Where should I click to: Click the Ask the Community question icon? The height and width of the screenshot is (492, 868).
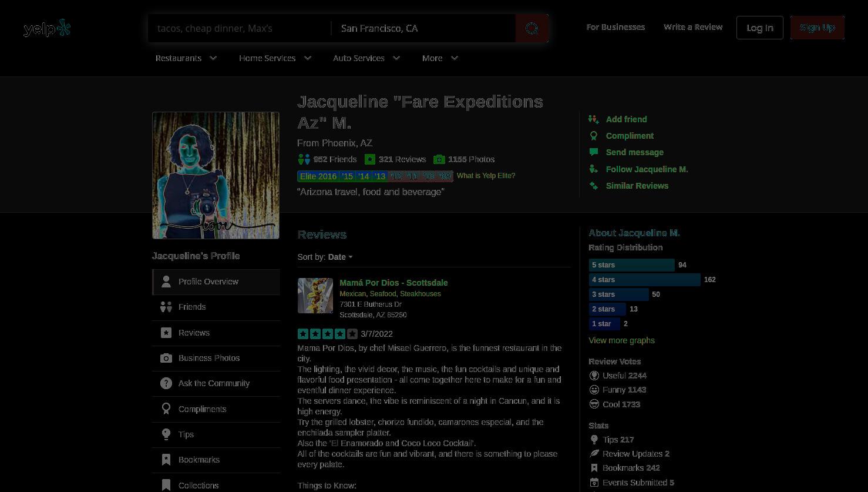click(x=166, y=383)
